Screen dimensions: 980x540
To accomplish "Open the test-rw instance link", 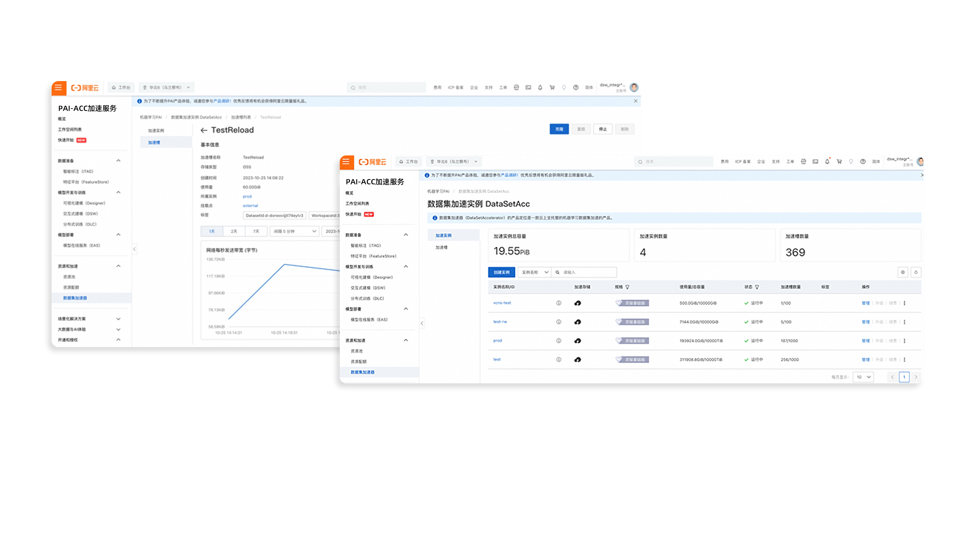I will pos(500,322).
